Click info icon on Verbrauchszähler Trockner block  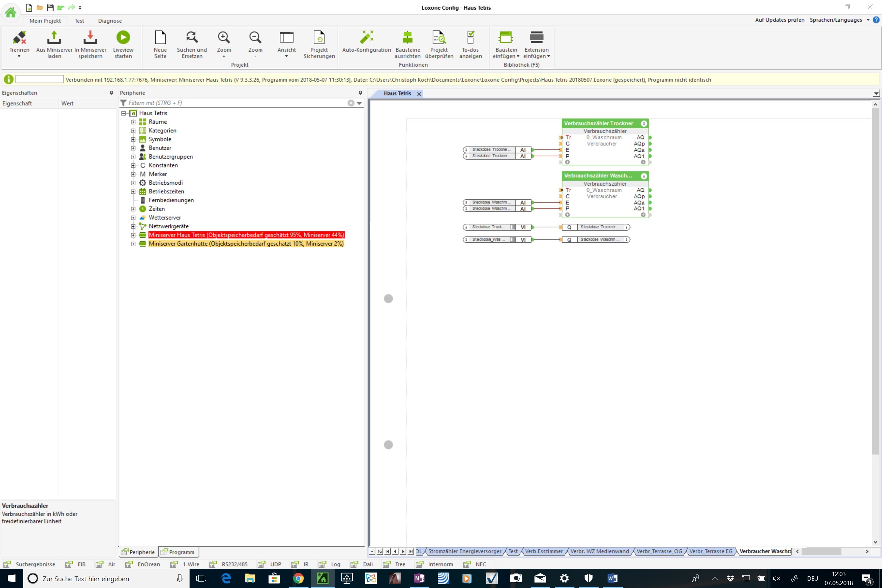click(643, 124)
